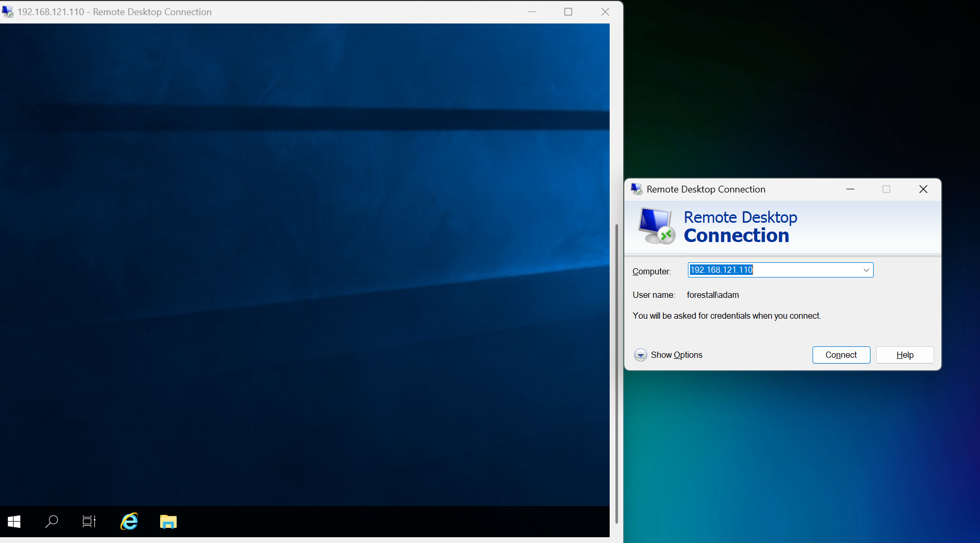
Task: Click the Remote Desktop Connection dialog title icon
Action: 636,189
